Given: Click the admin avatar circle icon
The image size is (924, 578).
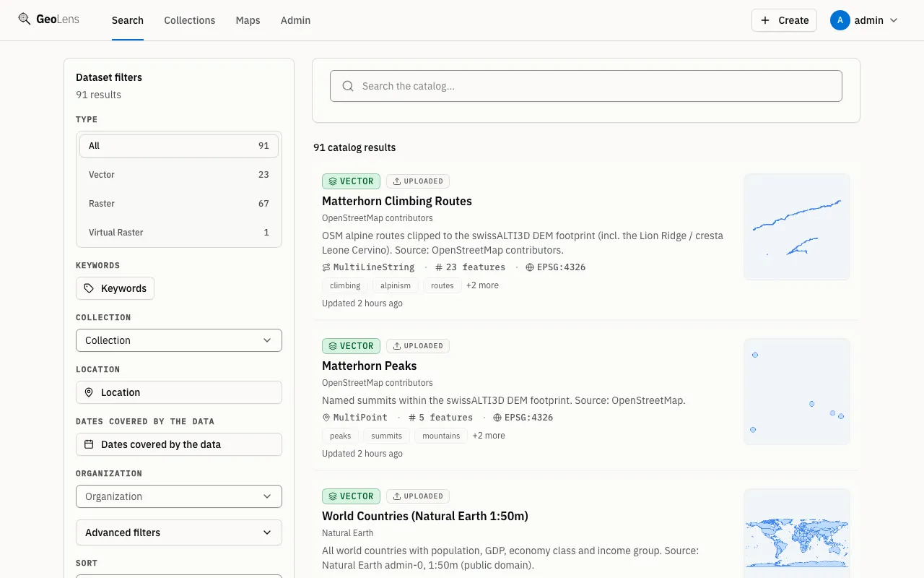Looking at the screenshot, I should tap(840, 20).
